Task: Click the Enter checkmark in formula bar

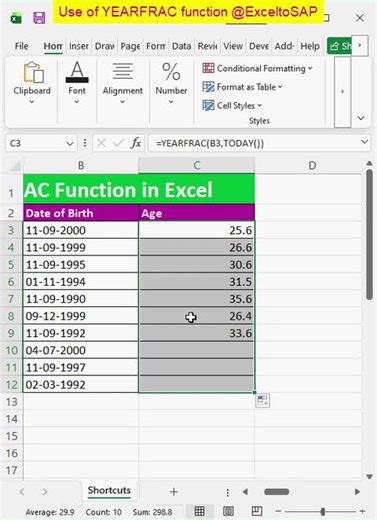Action: (118, 143)
